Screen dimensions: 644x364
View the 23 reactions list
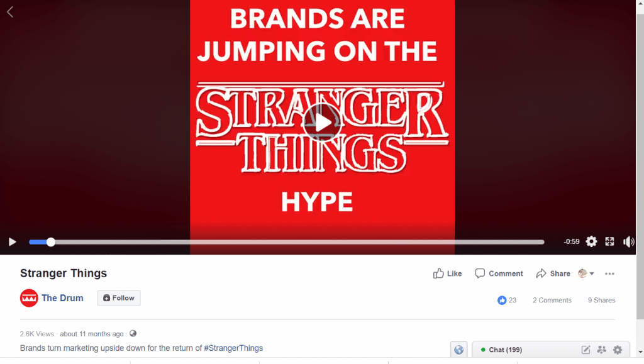pyautogui.click(x=507, y=300)
